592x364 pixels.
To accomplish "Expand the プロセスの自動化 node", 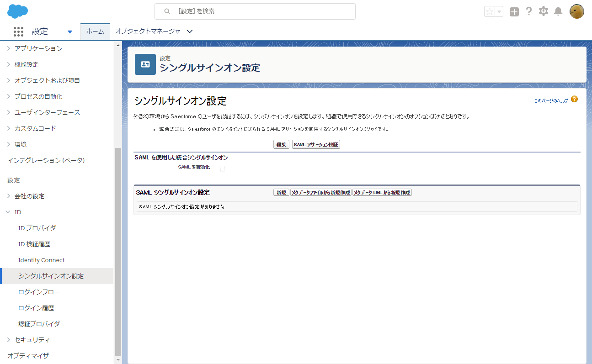I will pos(8,96).
